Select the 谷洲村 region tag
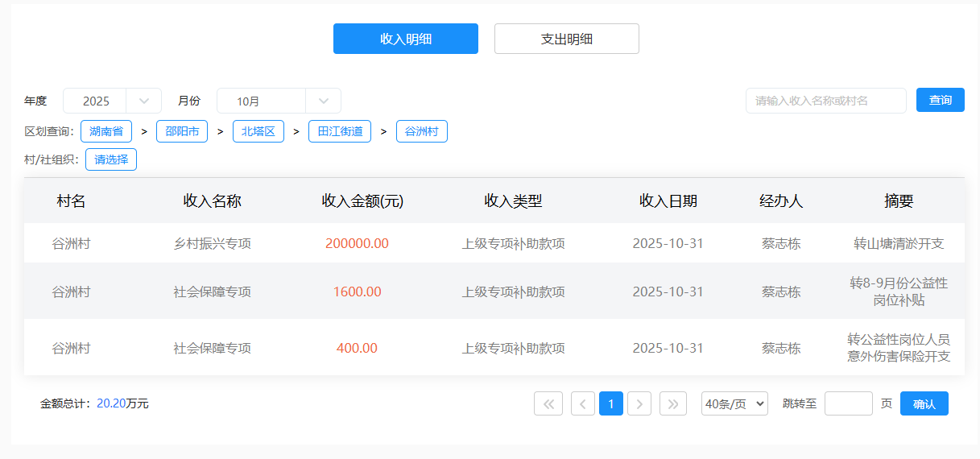980x459 pixels. (x=422, y=131)
